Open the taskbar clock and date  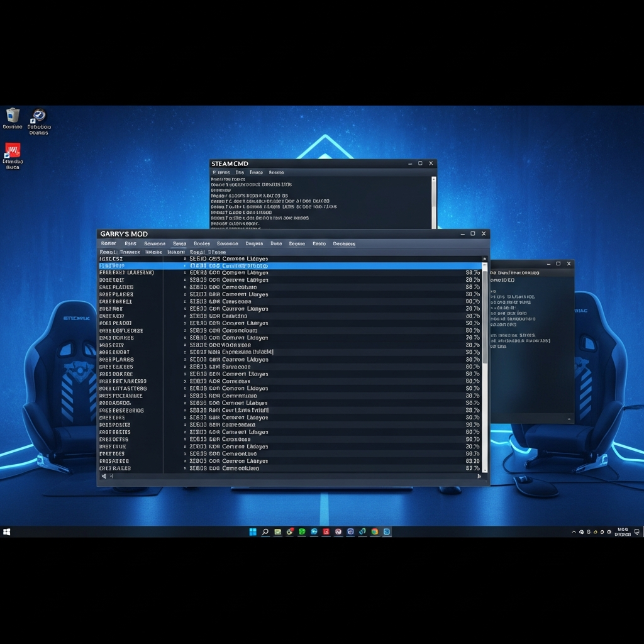click(x=623, y=532)
